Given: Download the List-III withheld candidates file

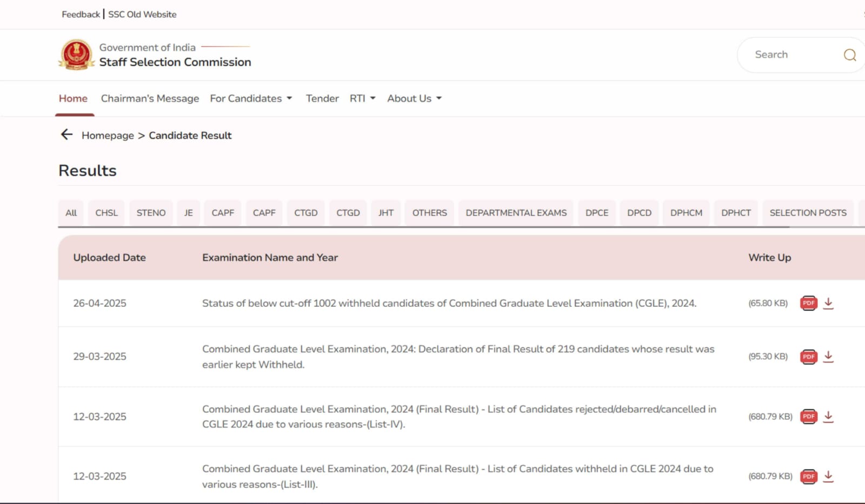Looking at the screenshot, I should point(828,477).
